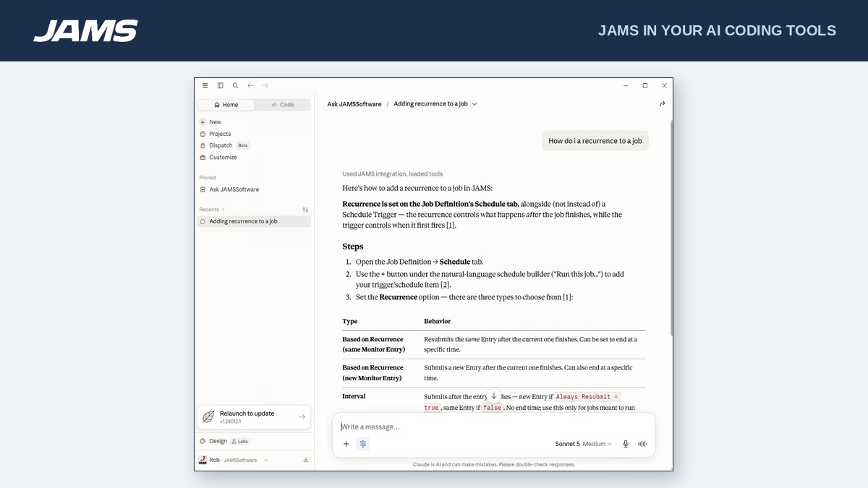Open the Recents filter settings icon
The image size is (868, 488).
pos(305,210)
